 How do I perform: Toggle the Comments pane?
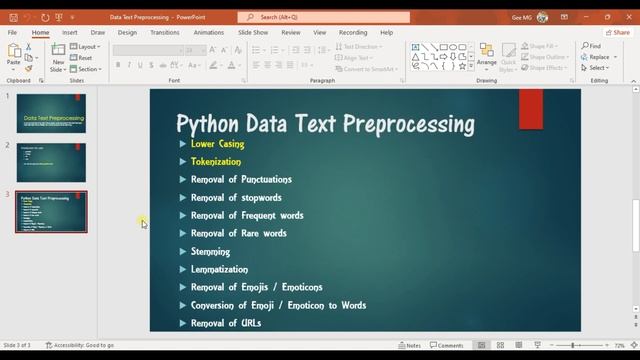click(447, 345)
